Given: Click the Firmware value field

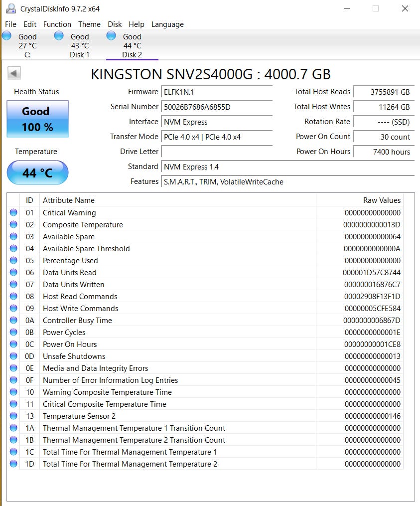Looking at the screenshot, I should 217,92.
